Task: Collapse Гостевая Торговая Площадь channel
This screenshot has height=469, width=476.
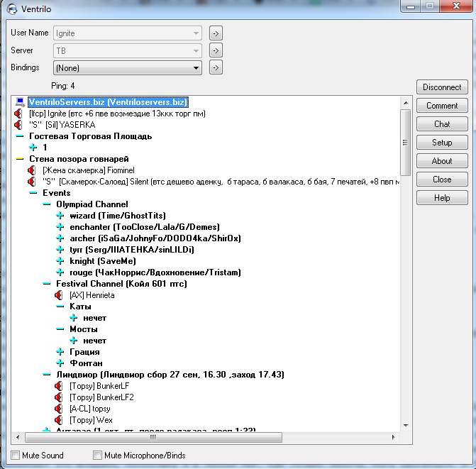Action: 20,136
